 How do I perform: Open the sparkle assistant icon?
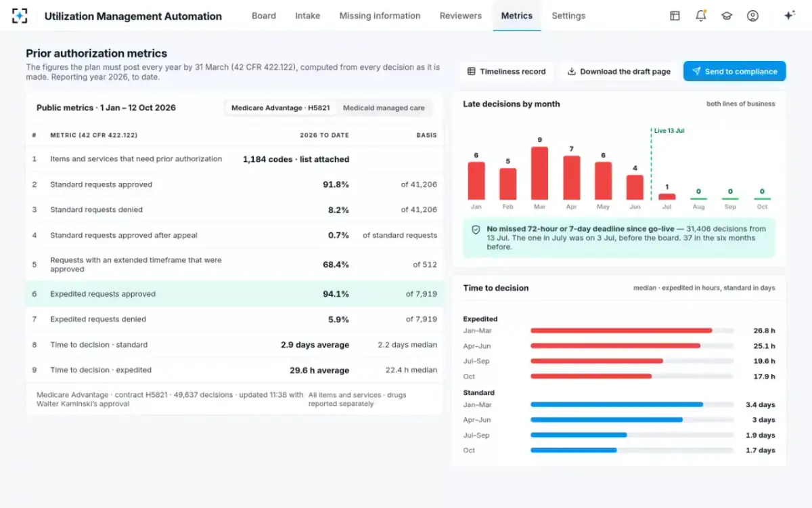click(789, 16)
